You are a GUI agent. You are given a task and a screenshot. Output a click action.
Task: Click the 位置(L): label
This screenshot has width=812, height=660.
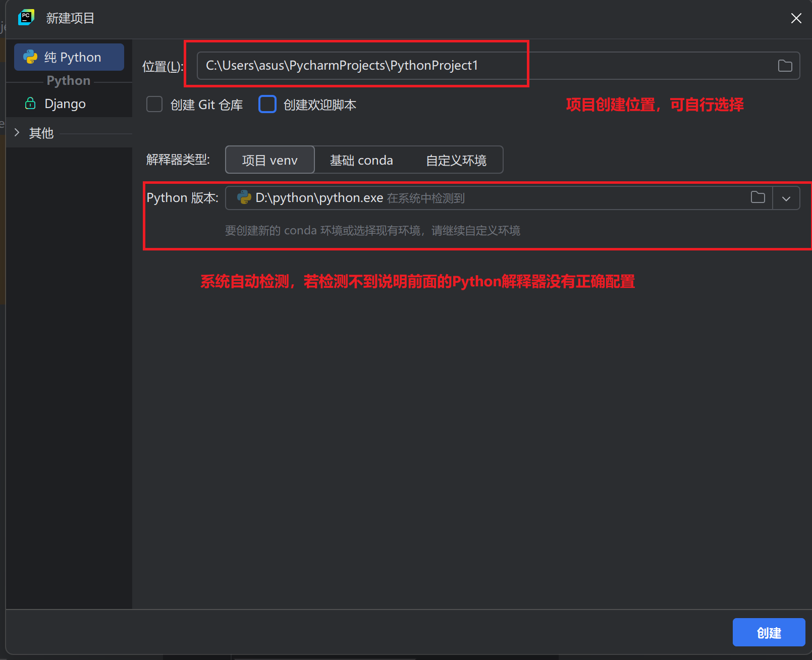(163, 66)
